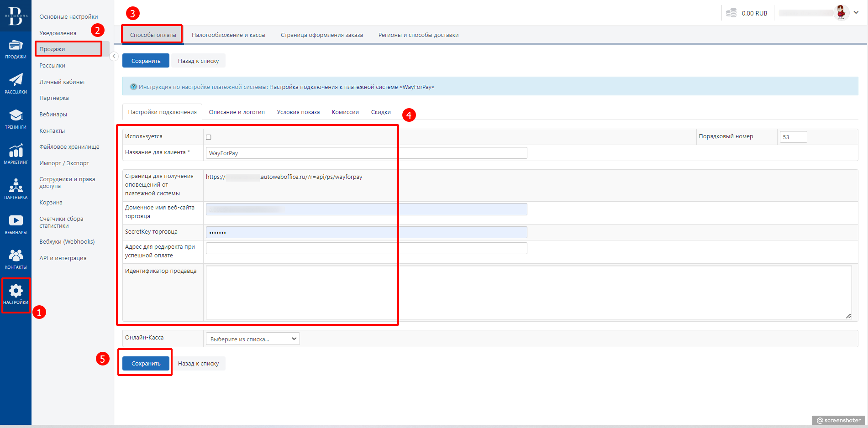Click the SecretKey торговца field
Image resolution: width=868 pixels, height=428 pixels.
pos(366,232)
